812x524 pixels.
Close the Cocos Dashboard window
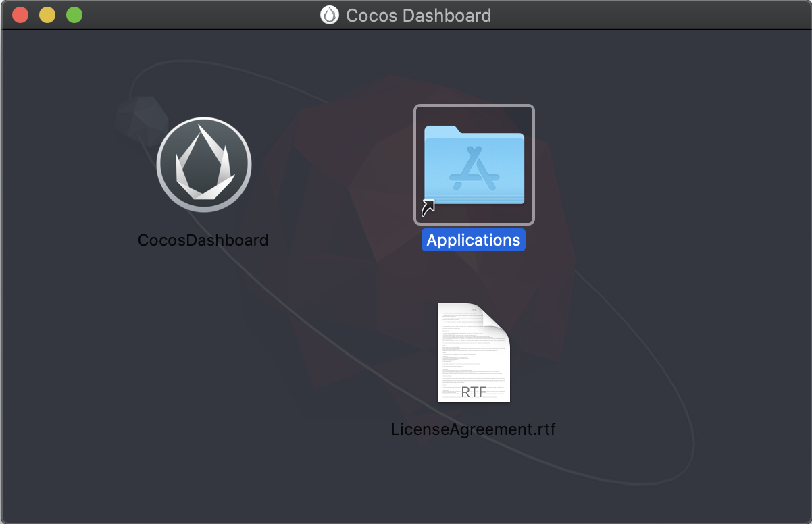tap(20, 15)
